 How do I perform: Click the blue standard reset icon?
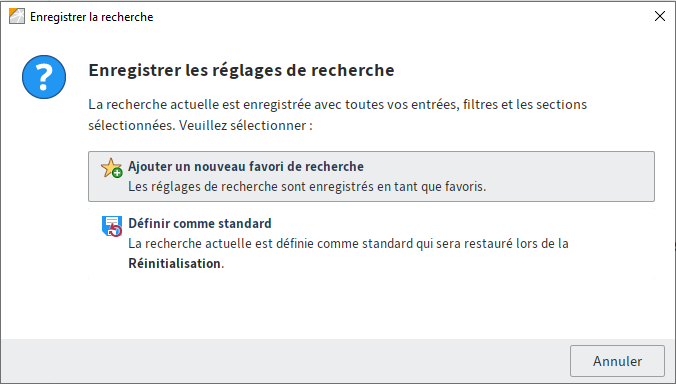coord(112,226)
